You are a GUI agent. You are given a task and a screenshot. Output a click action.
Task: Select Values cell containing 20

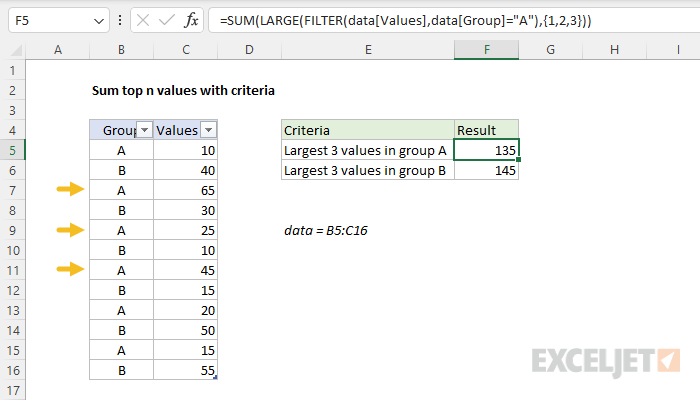coord(186,310)
